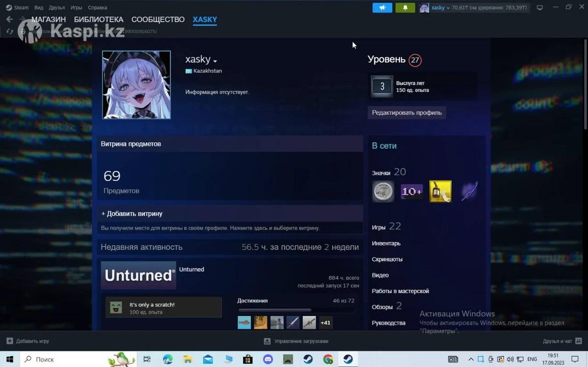The image size is (588, 367).
Task: Click Редактировать профиль button
Action: click(407, 112)
